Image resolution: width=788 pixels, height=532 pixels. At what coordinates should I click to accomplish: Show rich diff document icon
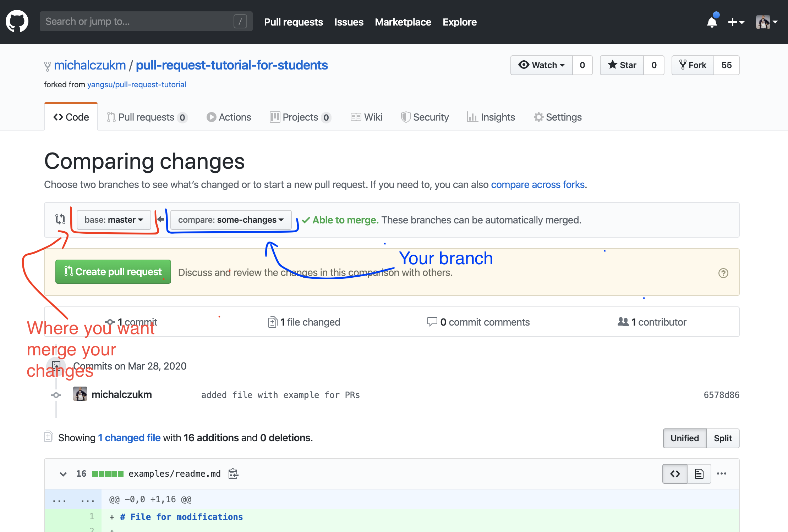pos(699,474)
